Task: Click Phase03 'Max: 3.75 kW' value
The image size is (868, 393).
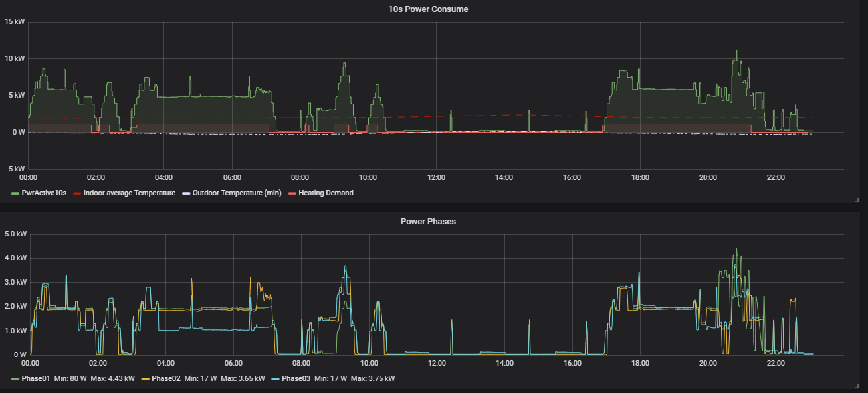Action: click(x=372, y=378)
